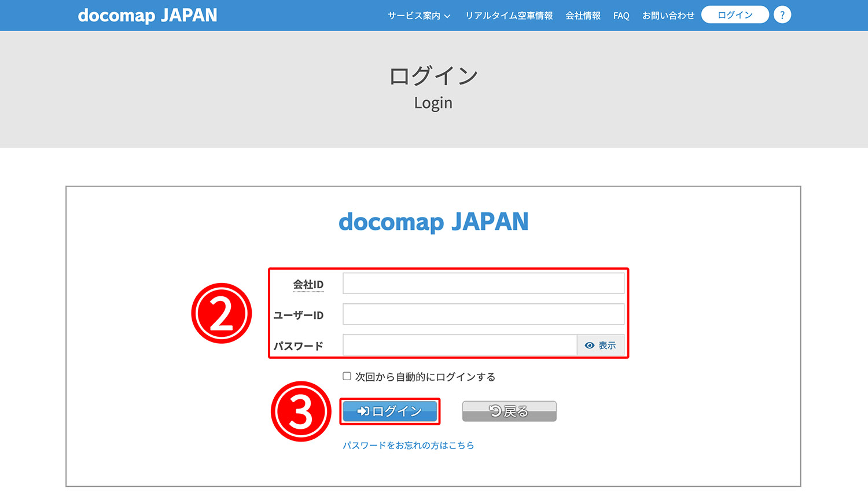Click the 会社ID input field

[483, 283]
